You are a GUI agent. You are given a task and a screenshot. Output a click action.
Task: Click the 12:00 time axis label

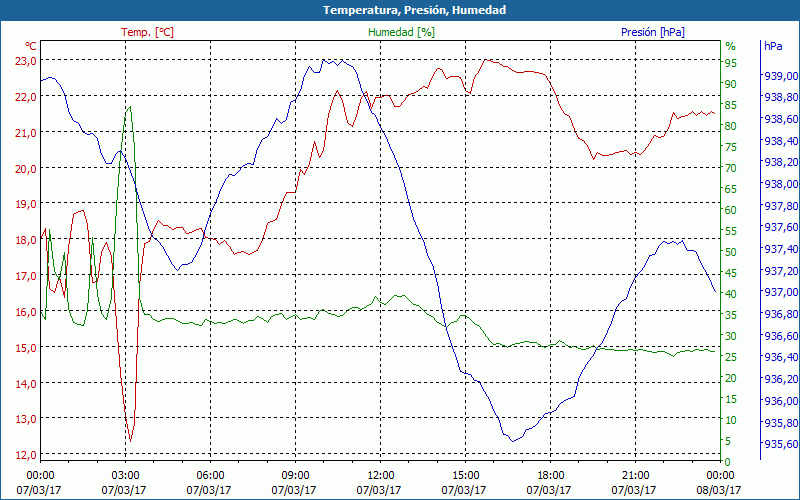pos(380,476)
